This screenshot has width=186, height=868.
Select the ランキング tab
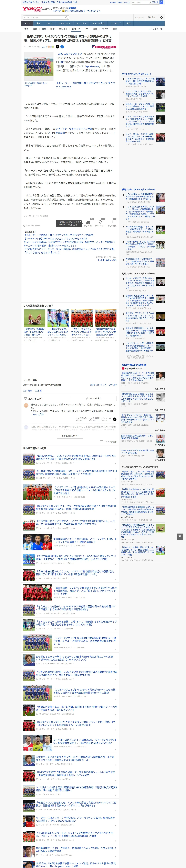coord(115,24)
